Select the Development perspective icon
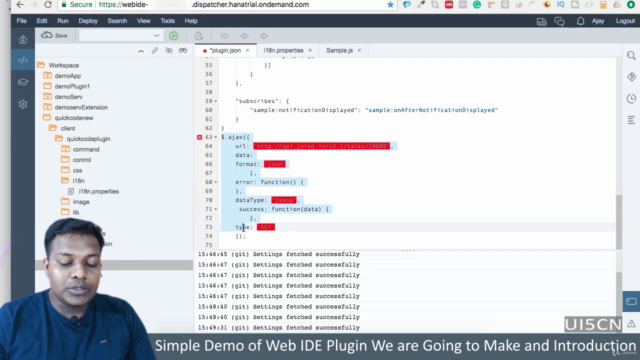This screenshot has width=640, height=360. click(23, 60)
